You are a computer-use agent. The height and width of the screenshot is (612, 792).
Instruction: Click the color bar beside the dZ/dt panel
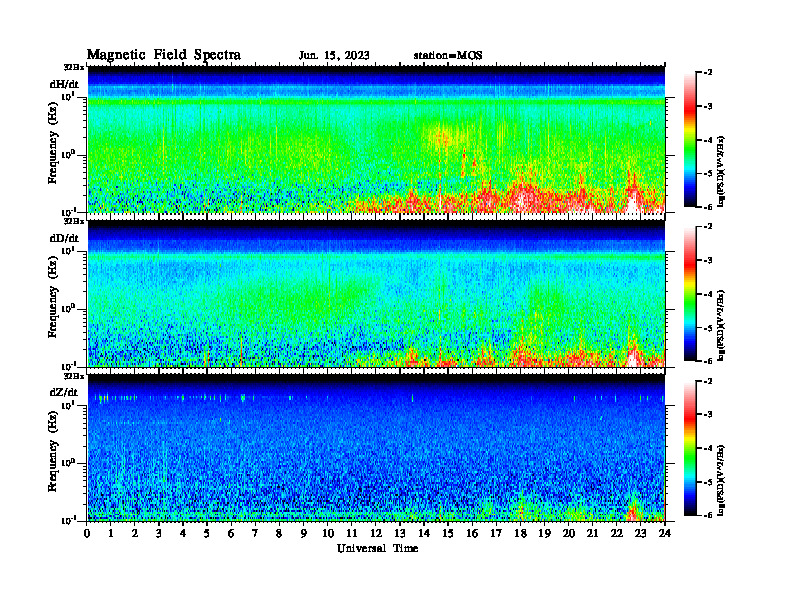(x=689, y=448)
